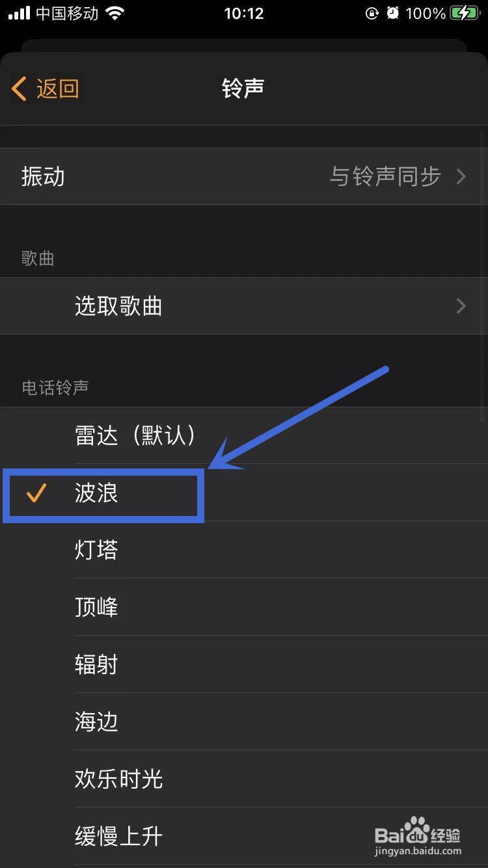Tap the orange checkmark beside 波浪
Image resolution: width=488 pixels, height=868 pixels.
click(x=36, y=493)
